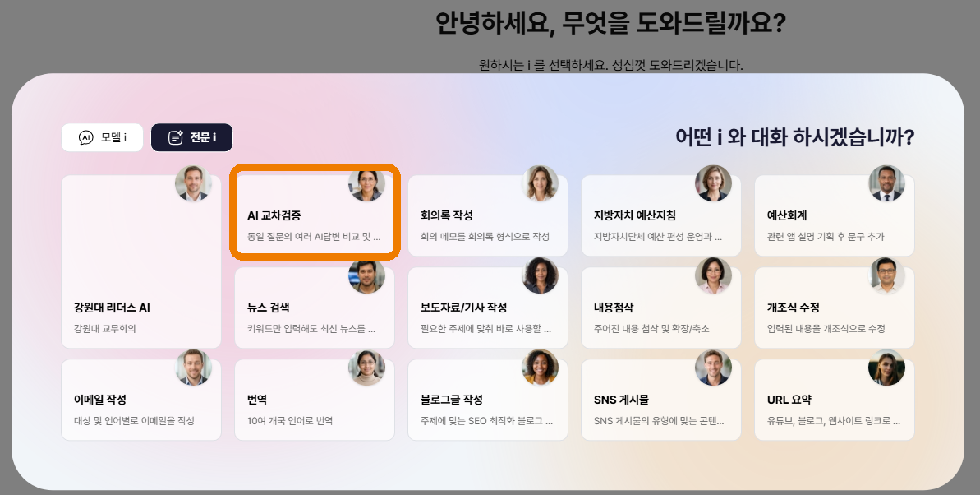
Task: Click the 회의록 작성 avatar photo
Action: tap(540, 183)
